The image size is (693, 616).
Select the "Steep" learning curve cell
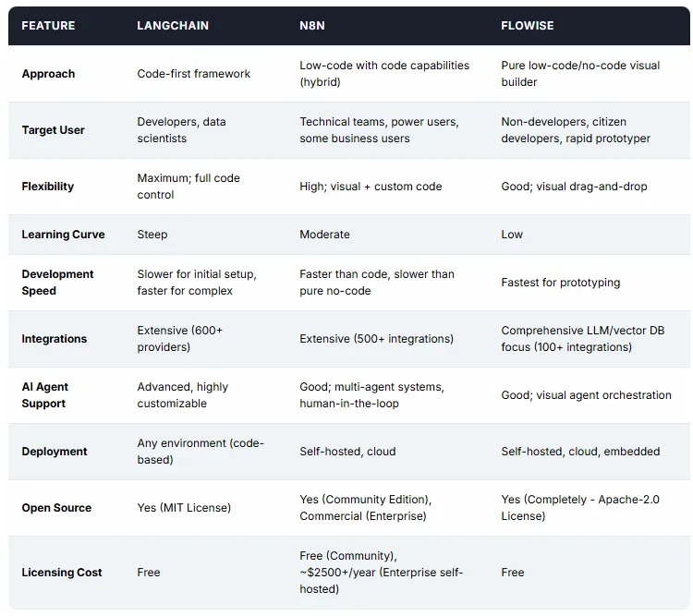point(152,235)
